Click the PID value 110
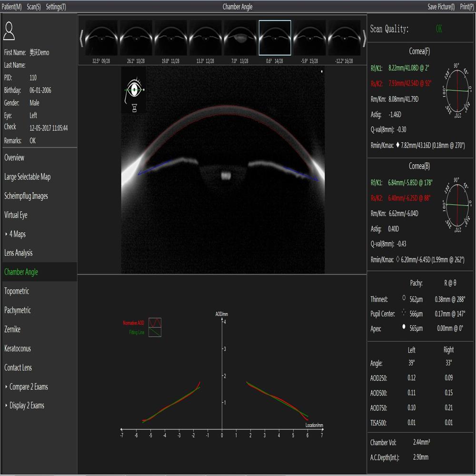476x476 pixels. tap(33, 78)
